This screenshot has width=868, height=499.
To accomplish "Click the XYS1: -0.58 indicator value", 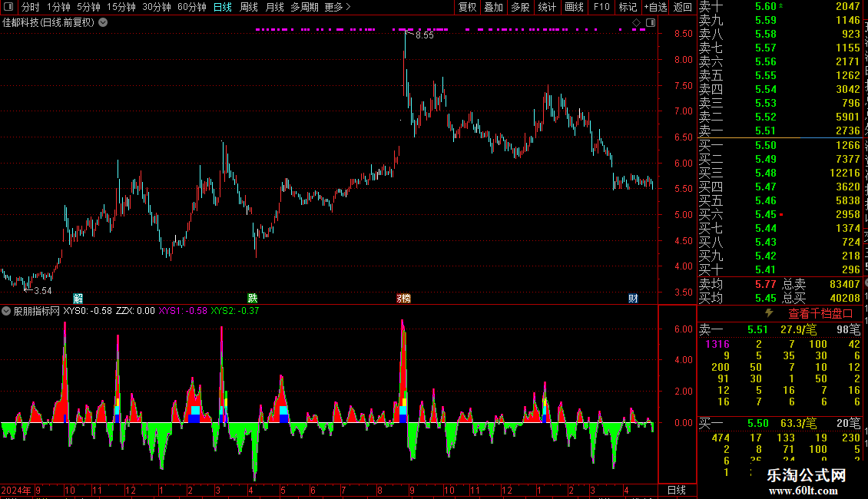I will (x=183, y=311).
